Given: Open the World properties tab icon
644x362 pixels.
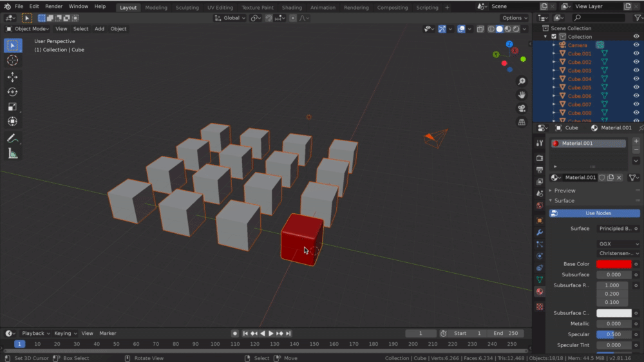Looking at the screenshot, I should [540, 205].
